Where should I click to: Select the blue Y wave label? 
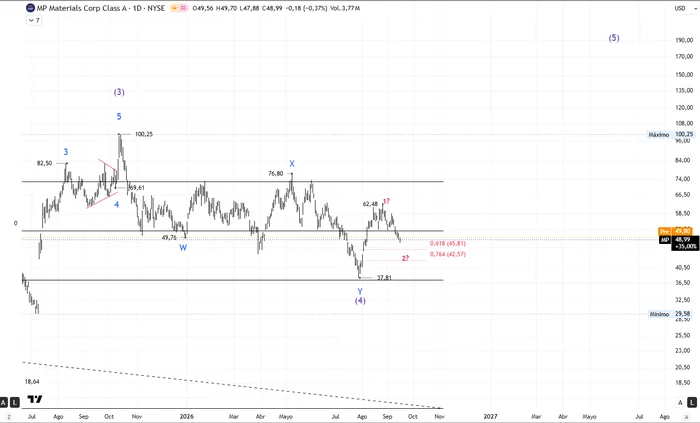tap(360, 292)
